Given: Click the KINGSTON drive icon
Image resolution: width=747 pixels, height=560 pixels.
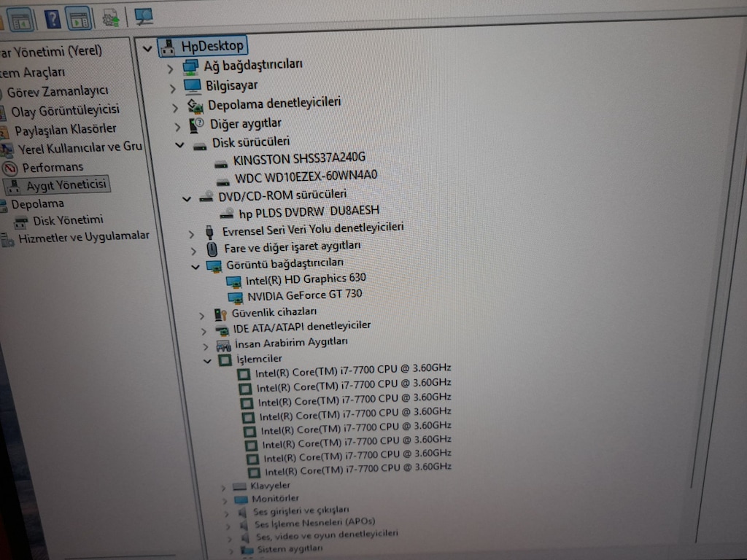Looking at the screenshot, I should point(220,164).
